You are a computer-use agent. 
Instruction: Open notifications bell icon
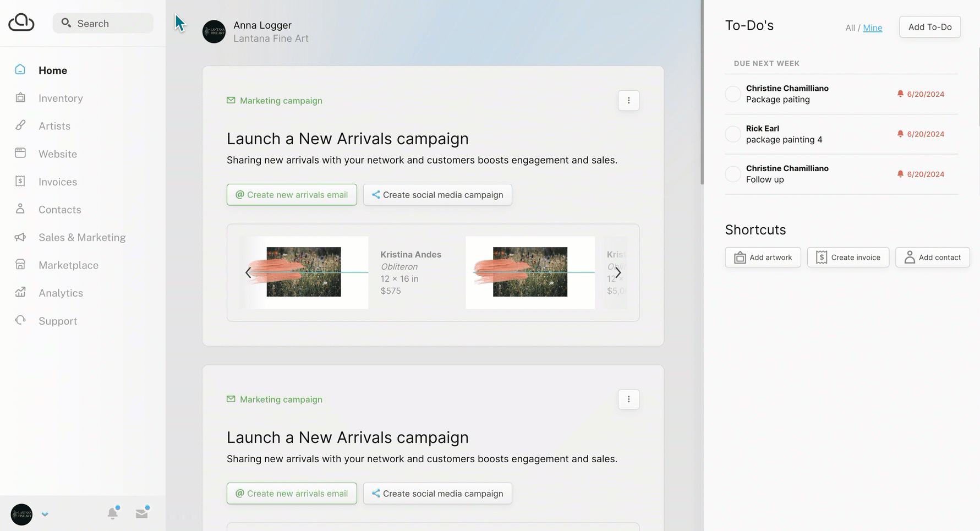pos(113,513)
